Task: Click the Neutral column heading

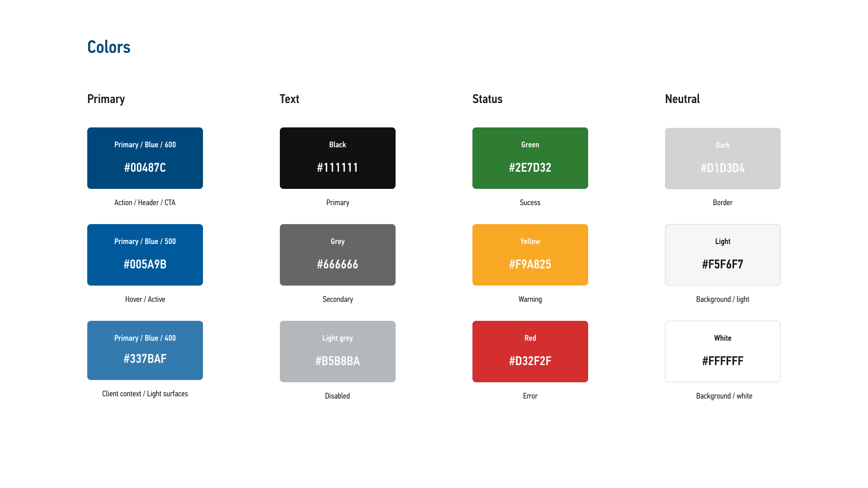Action: click(x=682, y=99)
